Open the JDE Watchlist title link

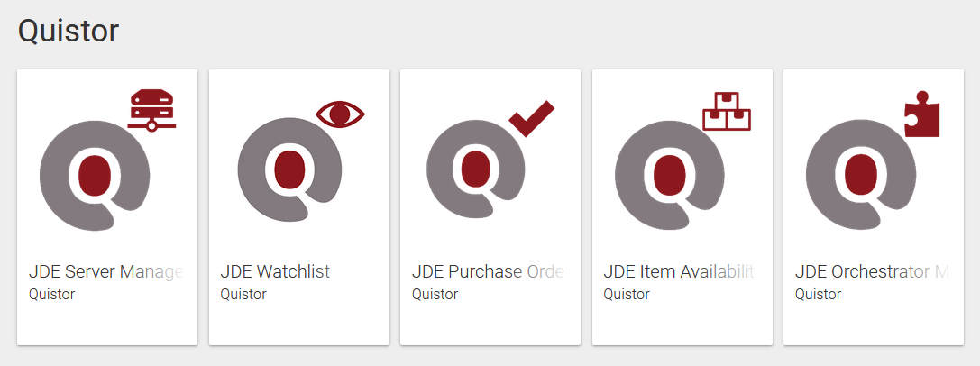click(x=275, y=271)
